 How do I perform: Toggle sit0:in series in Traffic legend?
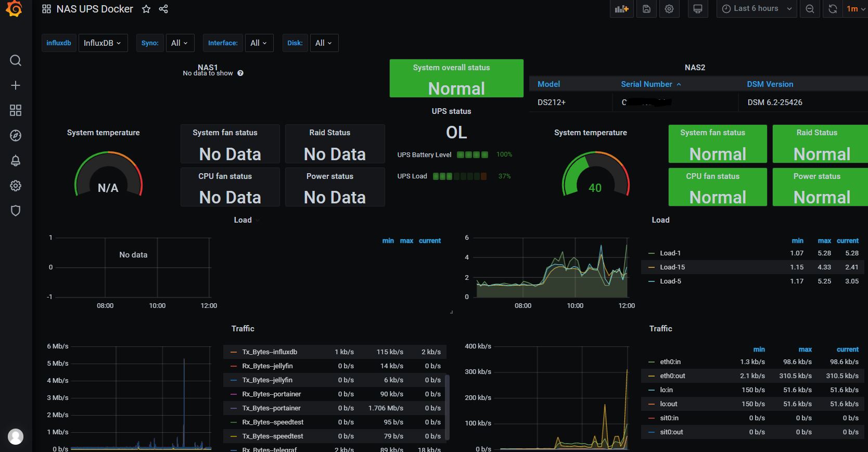(669, 418)
